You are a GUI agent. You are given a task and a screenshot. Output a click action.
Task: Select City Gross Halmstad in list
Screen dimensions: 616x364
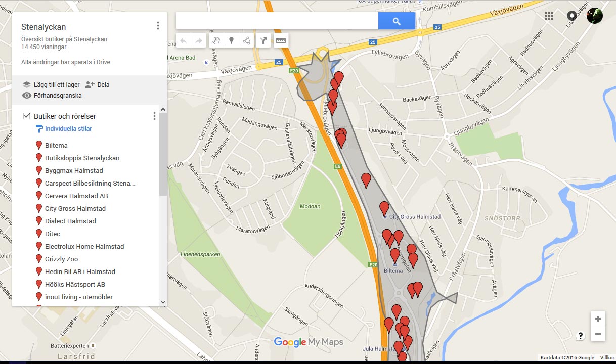pyautogui.click(x=75, y=208)
